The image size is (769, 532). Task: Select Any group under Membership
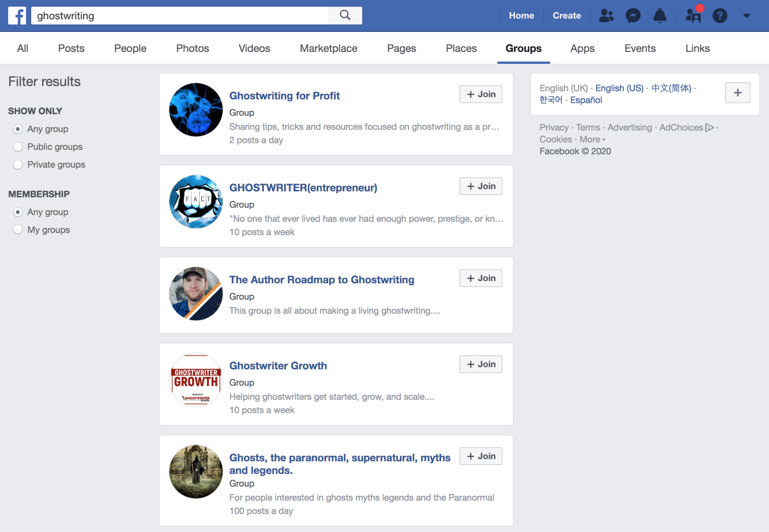pos(18,212)
